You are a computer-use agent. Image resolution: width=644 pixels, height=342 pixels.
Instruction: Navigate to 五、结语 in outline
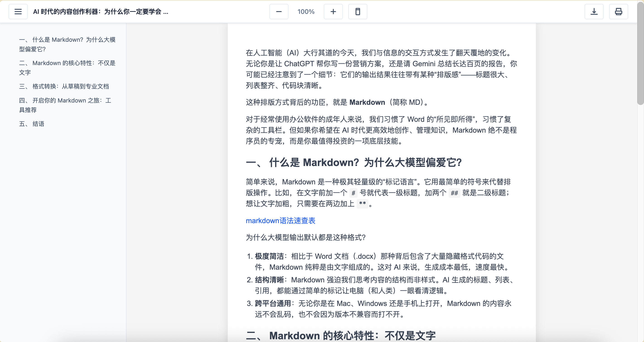click(32, 124)
